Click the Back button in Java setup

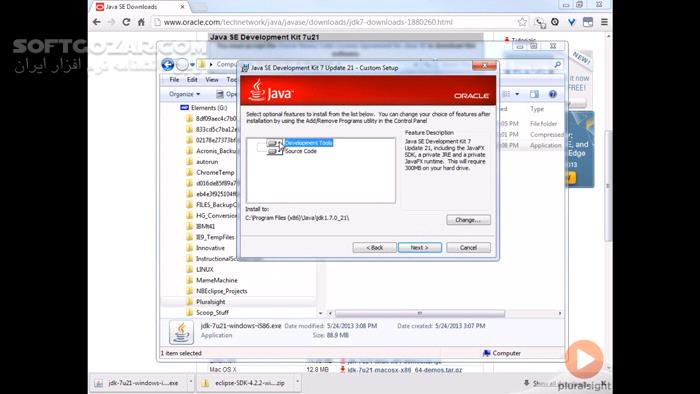pos(374,248)
